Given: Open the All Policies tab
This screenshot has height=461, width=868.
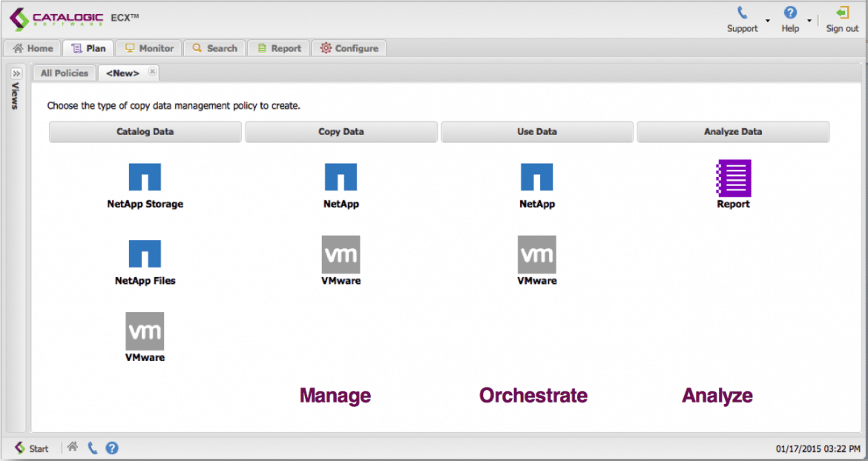Looking at the screenshot, I should 65,73.
